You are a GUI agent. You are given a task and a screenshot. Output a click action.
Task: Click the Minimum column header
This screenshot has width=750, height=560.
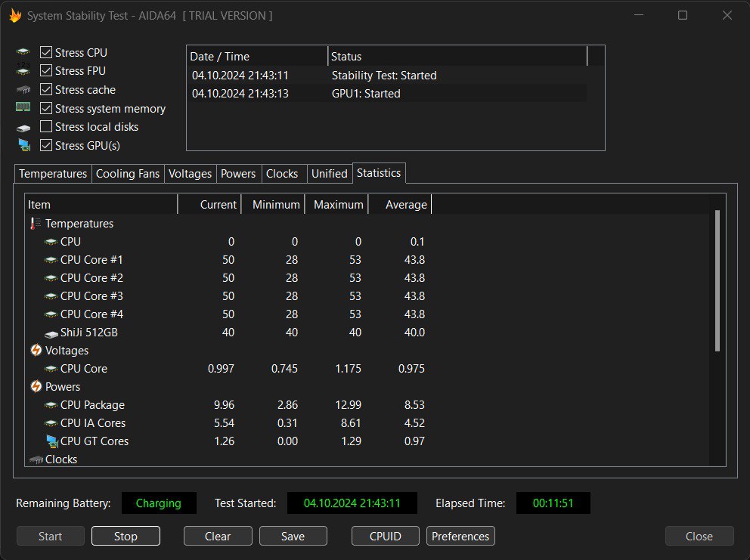point(273,205)
